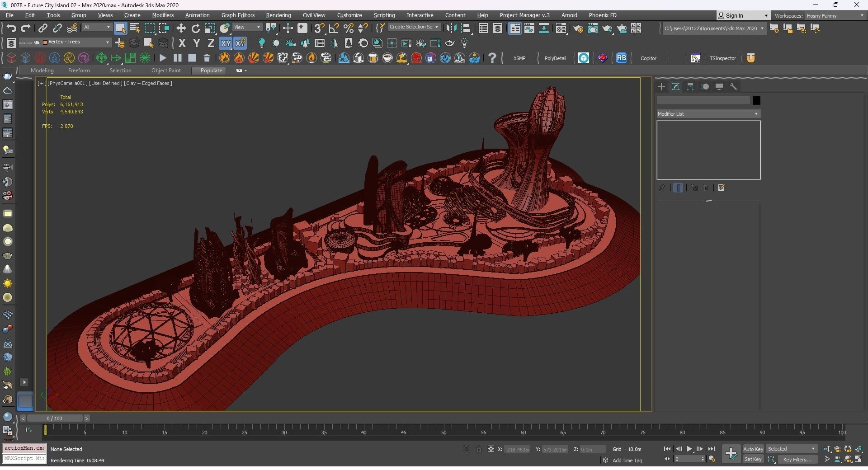868x470 pixels.
Task: Click the Add Time Tag text
Action: (627, 461)
